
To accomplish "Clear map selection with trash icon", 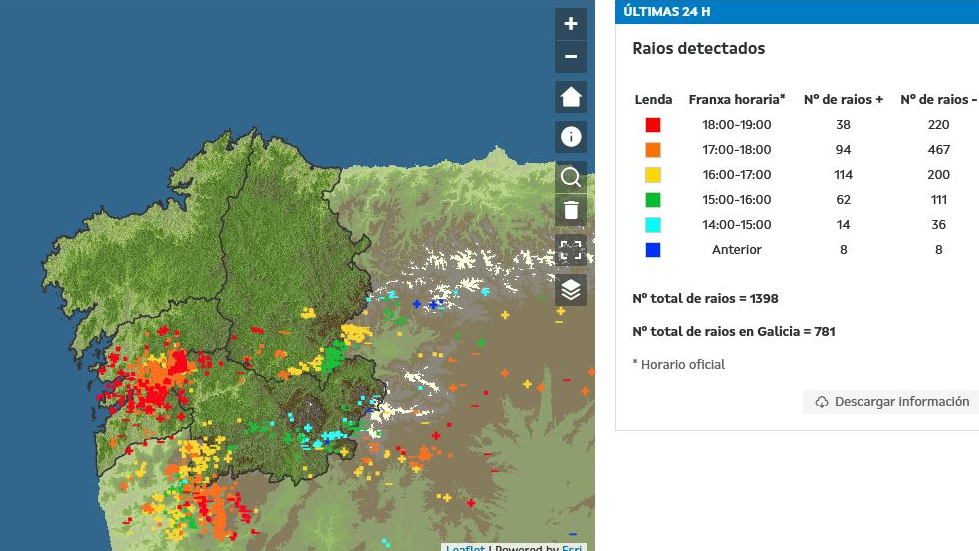I will pos(571,210).
